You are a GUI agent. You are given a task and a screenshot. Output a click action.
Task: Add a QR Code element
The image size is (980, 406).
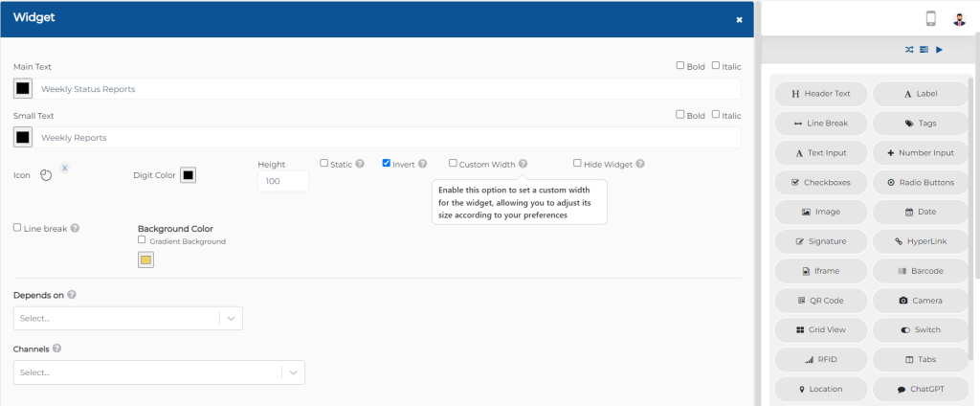point(820,301)
